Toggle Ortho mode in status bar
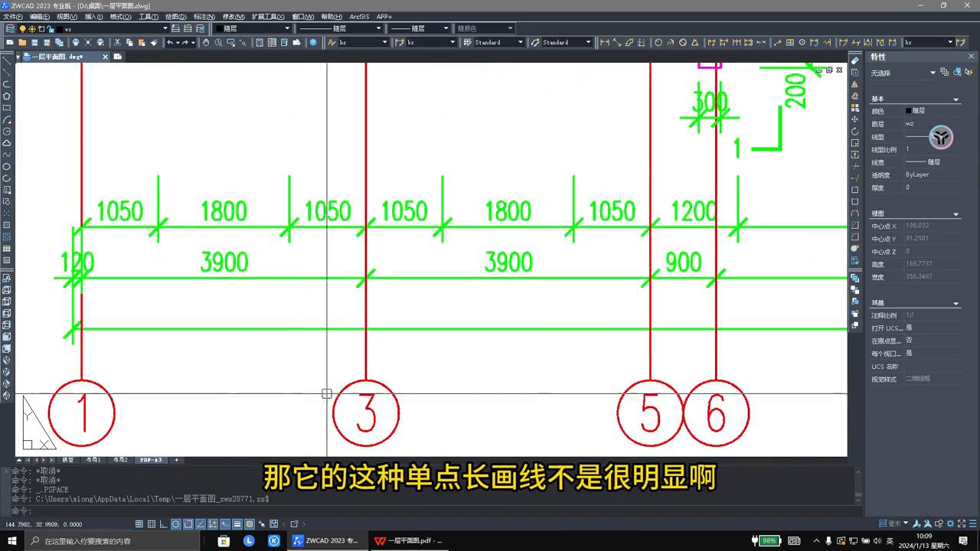This screenshot has height=551, width=980. point(164,524)
